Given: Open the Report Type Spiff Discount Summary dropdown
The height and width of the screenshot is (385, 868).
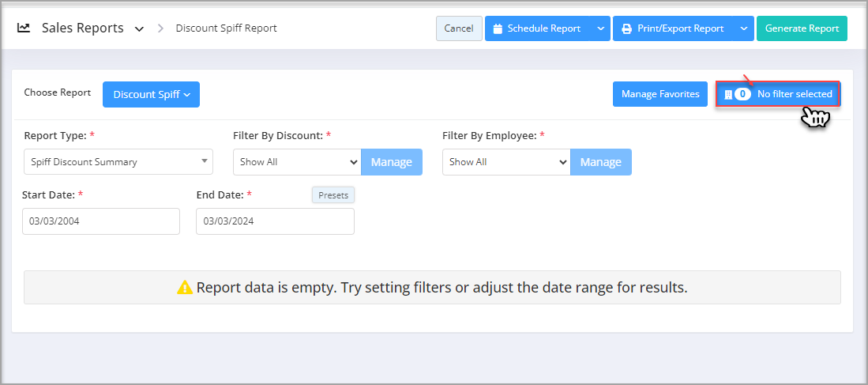Looking at the screenshot, I should [118, 162].
